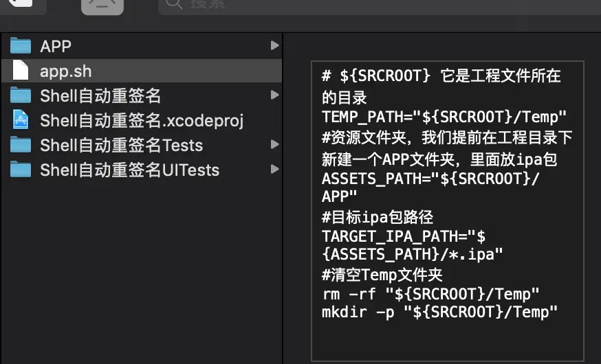Select the Shell自动重签名.xcodeproj file name
Screen dimensions: 601x364
coord(142,121)
